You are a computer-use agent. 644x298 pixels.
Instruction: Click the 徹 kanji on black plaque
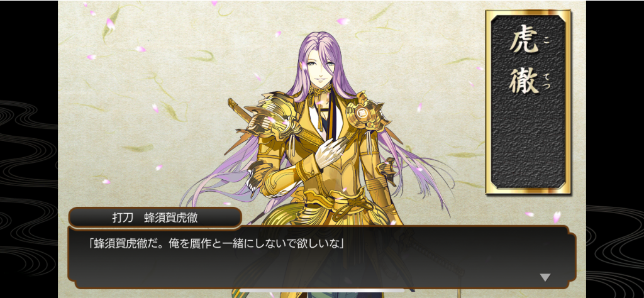[524, 81]
